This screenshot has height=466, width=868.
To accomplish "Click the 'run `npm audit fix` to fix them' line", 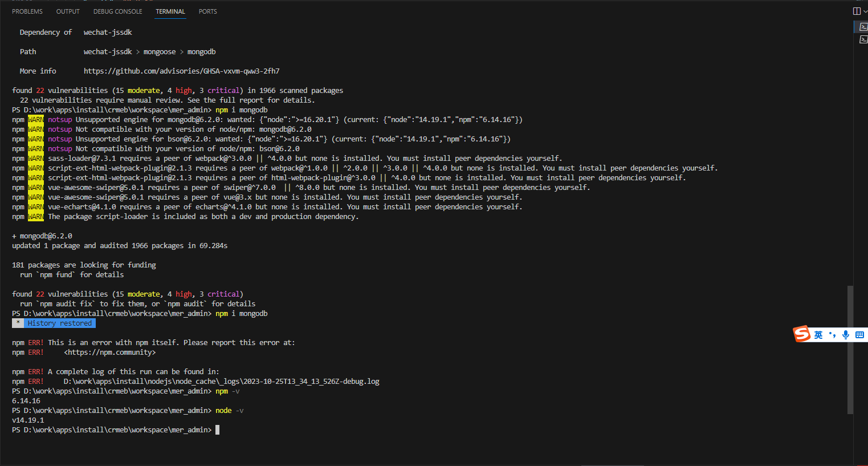I will [x=137, y=304].
